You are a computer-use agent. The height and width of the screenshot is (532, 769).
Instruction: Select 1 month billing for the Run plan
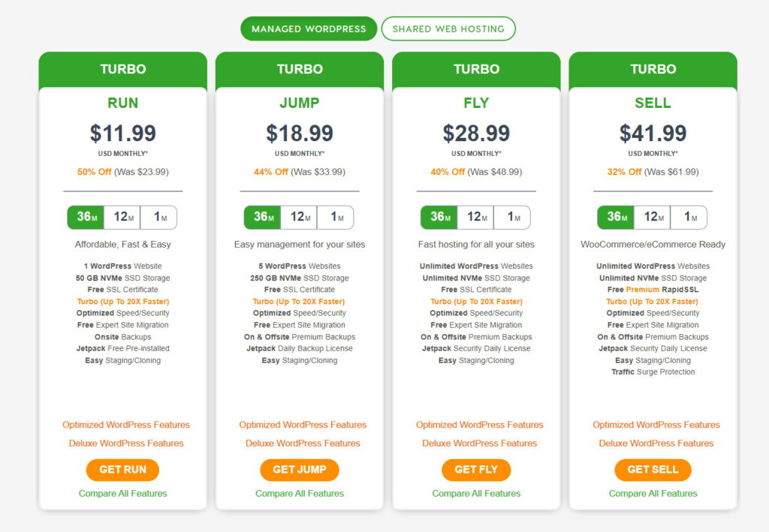[159, 217]
